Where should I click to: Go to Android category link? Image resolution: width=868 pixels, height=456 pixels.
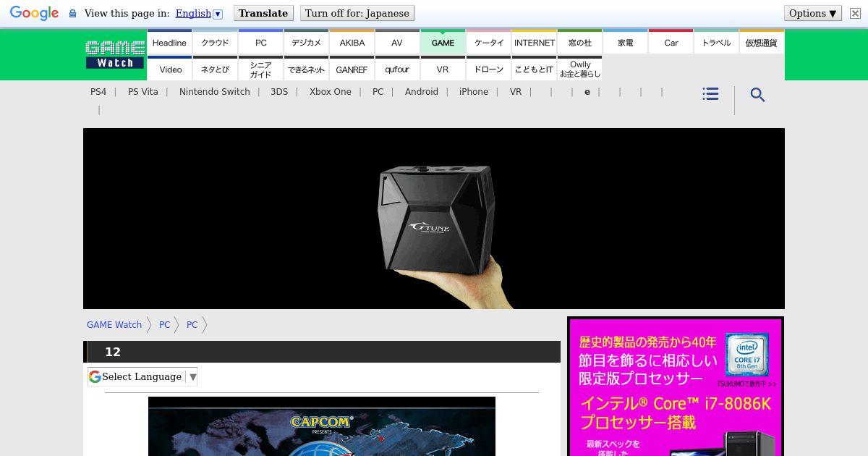pos(422,92)
